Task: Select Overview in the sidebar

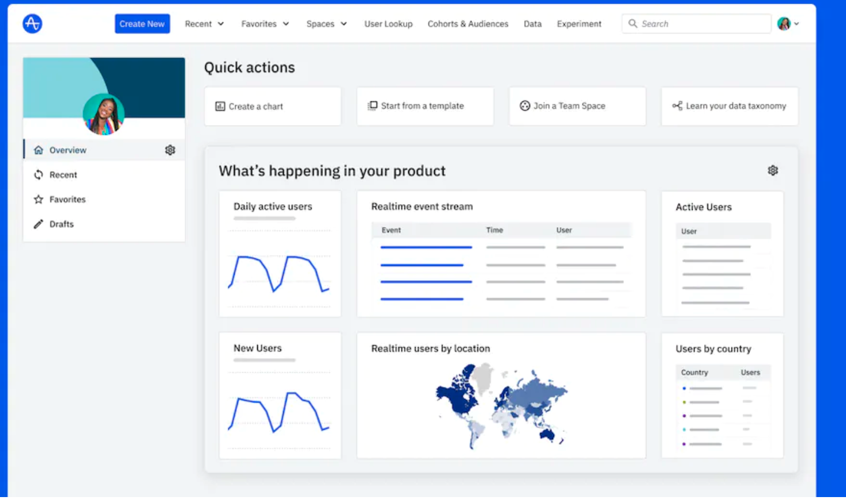Action: point(104,150)
